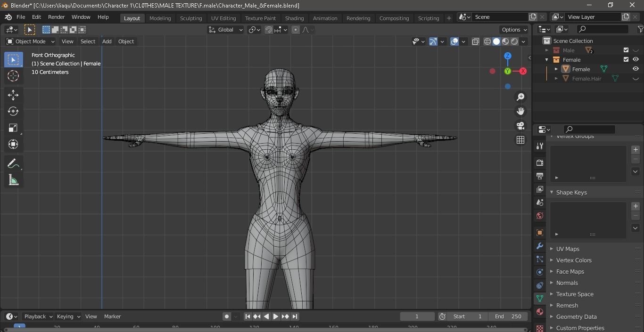
Task: Show the Female.Hair object in viewport
Action: pyautogui.click(x=636, y=79)
